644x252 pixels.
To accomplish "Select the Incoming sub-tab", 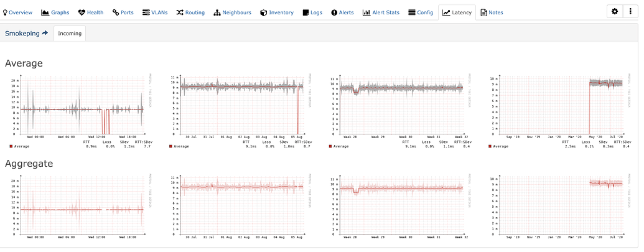I will (70, 34).
